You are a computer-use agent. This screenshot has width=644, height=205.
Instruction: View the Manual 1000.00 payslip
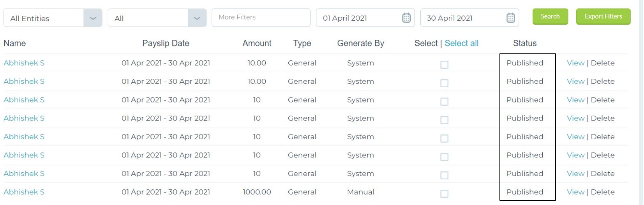[x=575, y=192]
